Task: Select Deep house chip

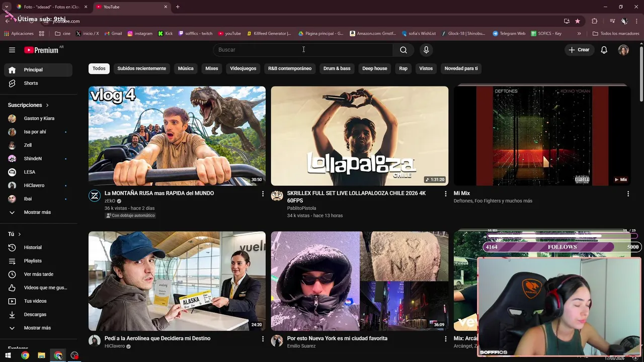Action: coord(375,68)
